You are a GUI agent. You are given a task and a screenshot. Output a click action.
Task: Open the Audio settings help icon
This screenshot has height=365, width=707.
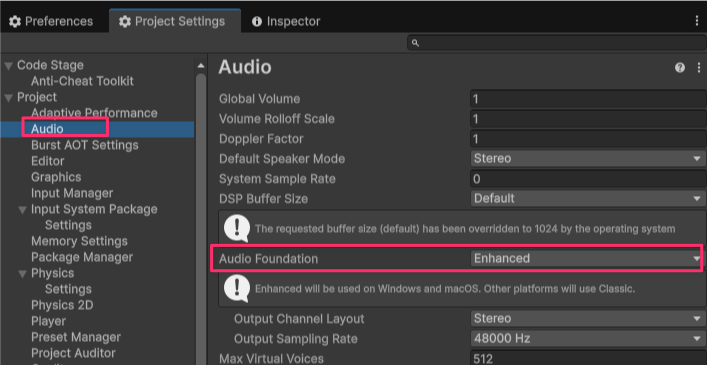pos(679,68)
